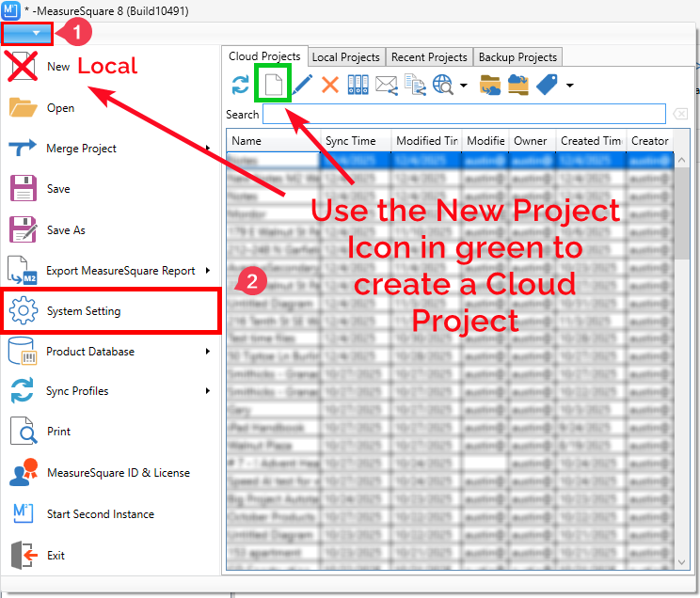Click the Save floppy disk icon
This screenshot has width=700, height=598.
pos(24,188)
